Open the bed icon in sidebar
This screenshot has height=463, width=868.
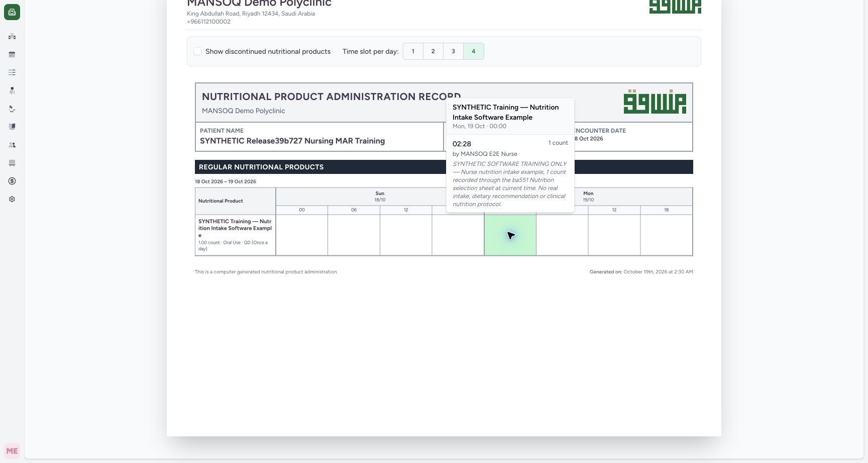tap(12, 163)
